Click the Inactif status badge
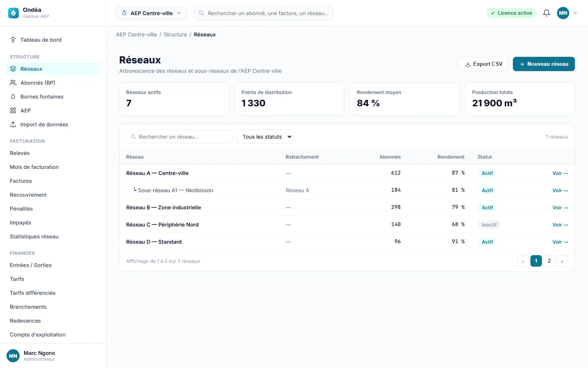588x368 pixels. click(x=489, y=225)
